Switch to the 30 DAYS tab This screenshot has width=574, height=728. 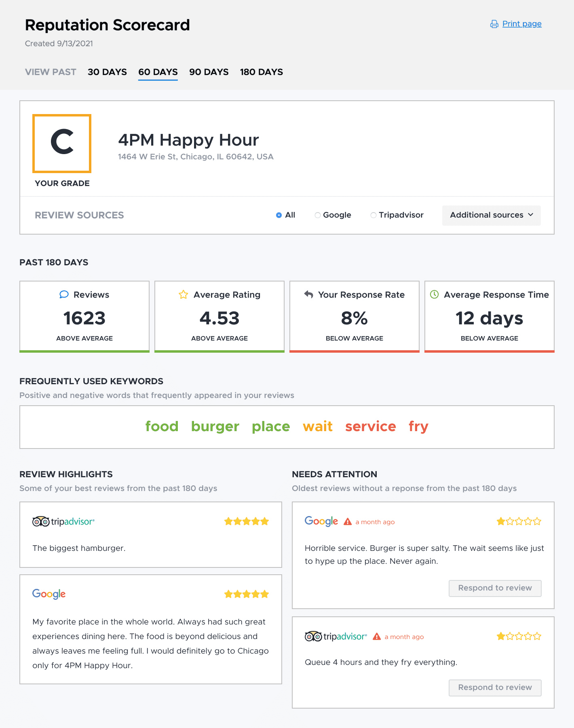pyautogui.click(x=107, y=72)
